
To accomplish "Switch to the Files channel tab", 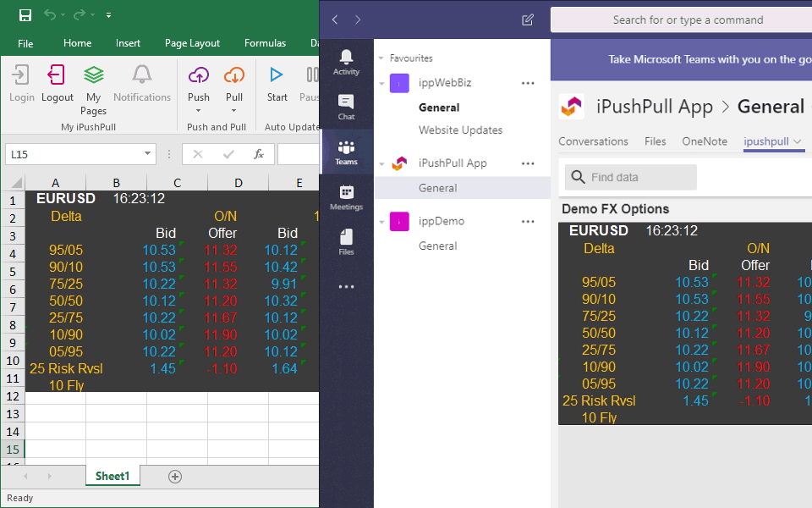I will tap(655, 141).
